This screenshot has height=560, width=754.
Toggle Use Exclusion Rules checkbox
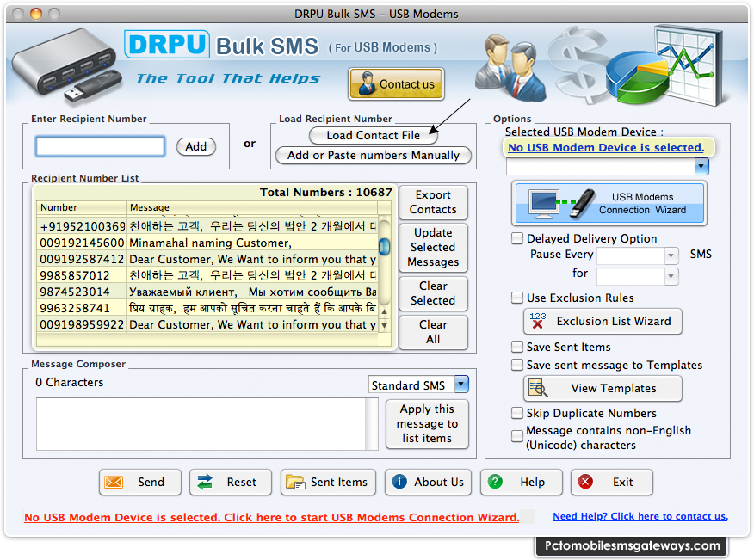click(x=517, y=298)
